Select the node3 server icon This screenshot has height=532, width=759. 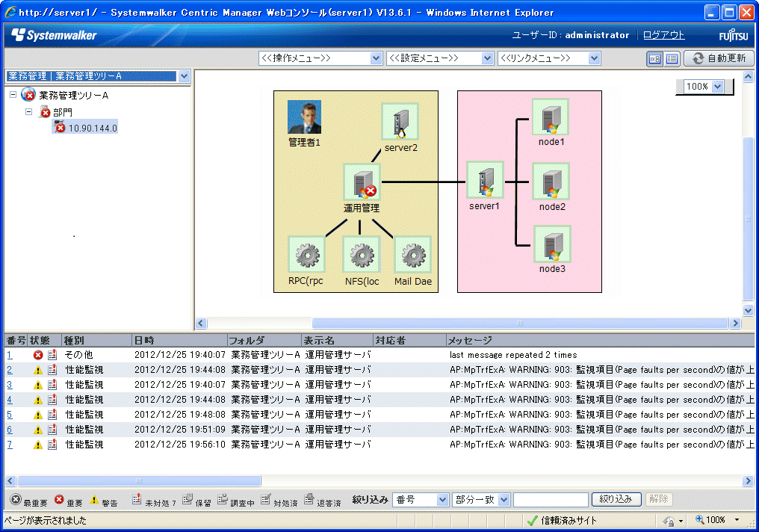[x=552, y=244]
